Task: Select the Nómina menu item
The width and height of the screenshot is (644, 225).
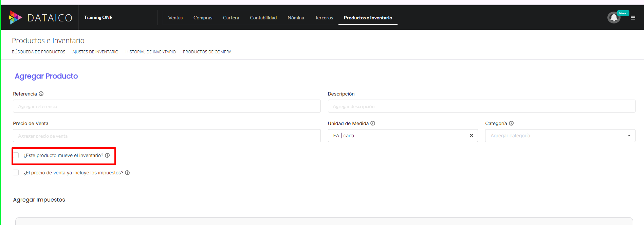Action: click(296, 18)
